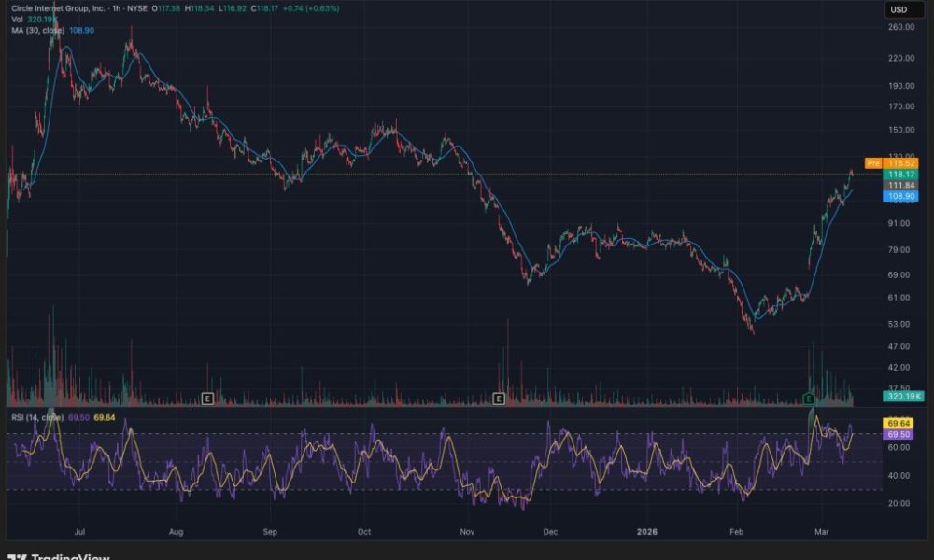Select the MA (30, close) indicator legend

(x=39, y=31)
